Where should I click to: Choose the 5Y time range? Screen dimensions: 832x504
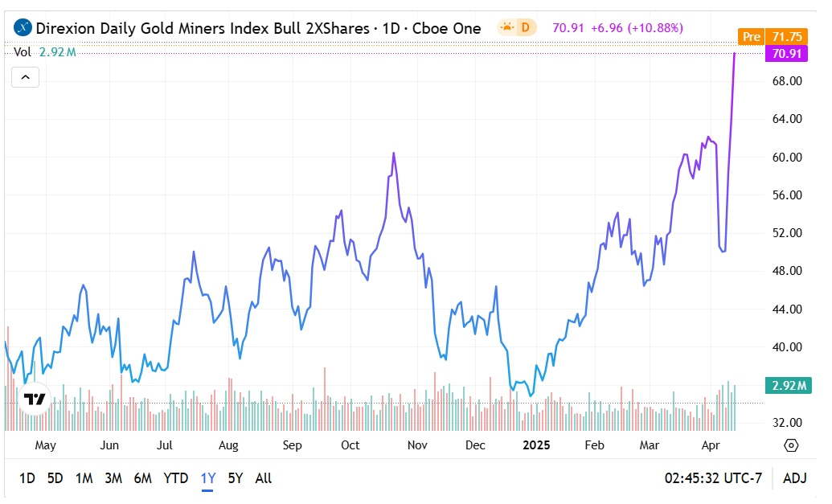point(235,478)
